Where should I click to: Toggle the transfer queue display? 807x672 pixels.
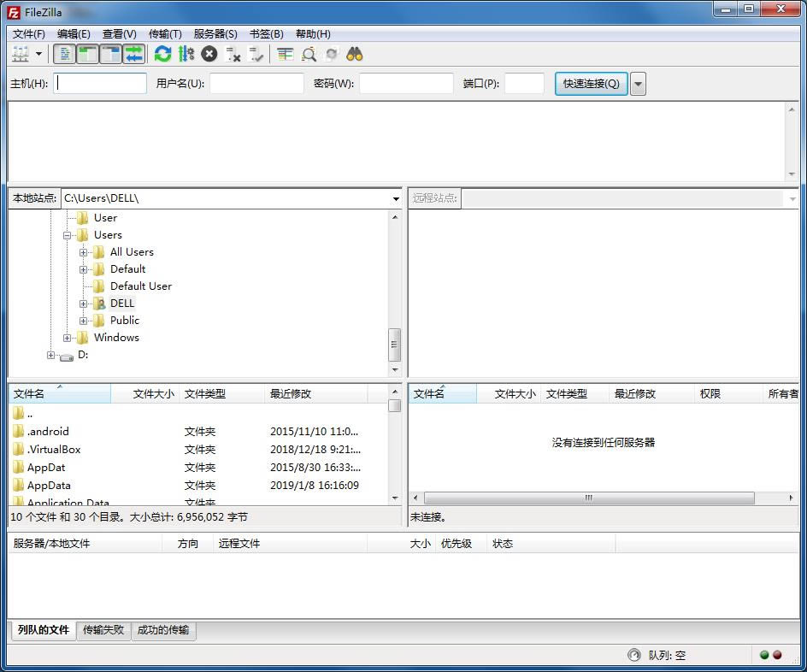click(134, 54)
